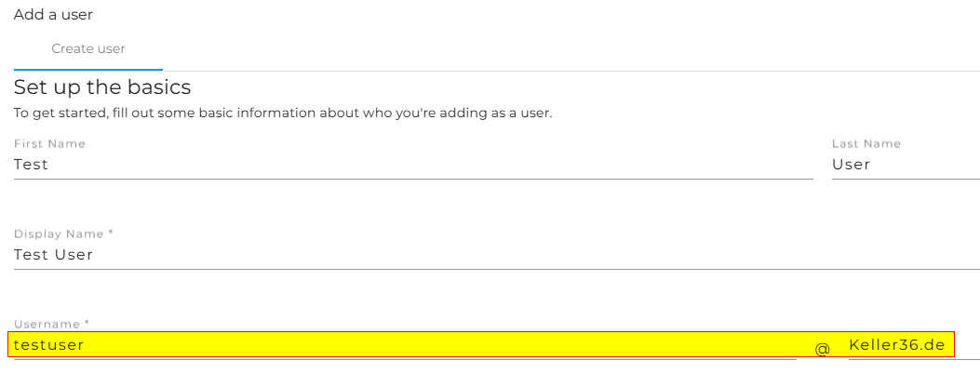Click the Add a user title
This screenshot has height=374, width=980.
click(x=53, y=15)
